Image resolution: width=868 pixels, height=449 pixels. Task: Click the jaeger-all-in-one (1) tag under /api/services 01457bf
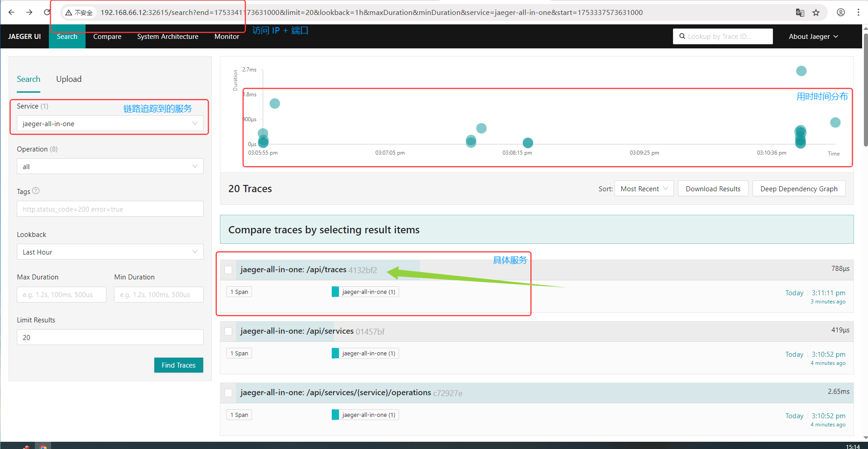pos(365,353)
